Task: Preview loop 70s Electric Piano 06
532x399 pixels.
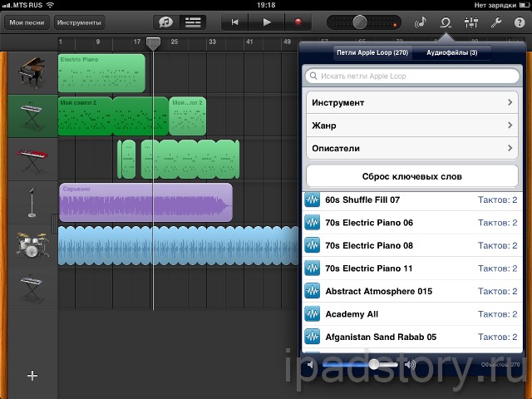Action: pyautogui.click(x=412, y=223)
